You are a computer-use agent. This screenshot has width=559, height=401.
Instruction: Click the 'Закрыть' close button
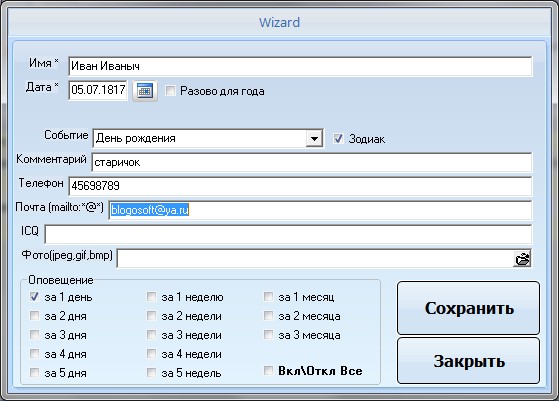[468, 361]
